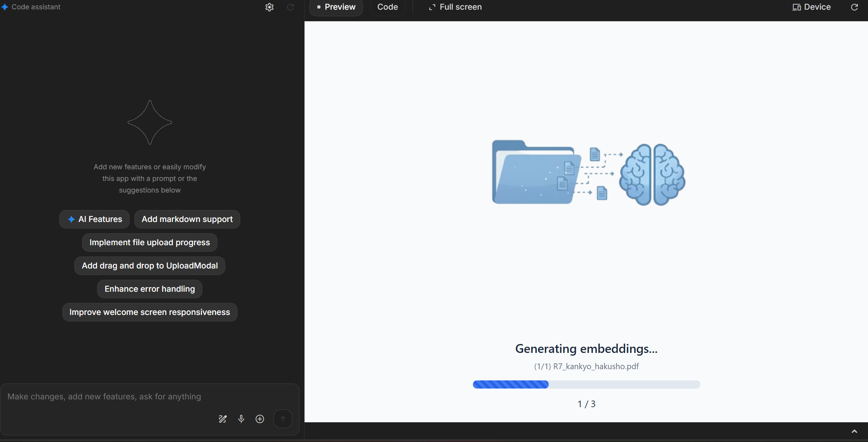Click the annotate pencil icon
Image resolution: width=868 pixels, height=442 pixels.
coord(223,419)
